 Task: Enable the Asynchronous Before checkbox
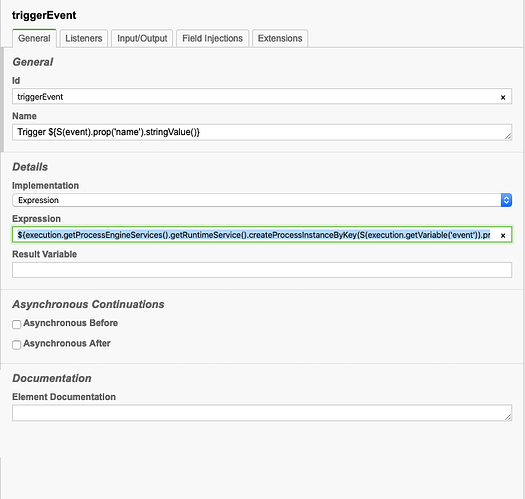coord(16,324)
